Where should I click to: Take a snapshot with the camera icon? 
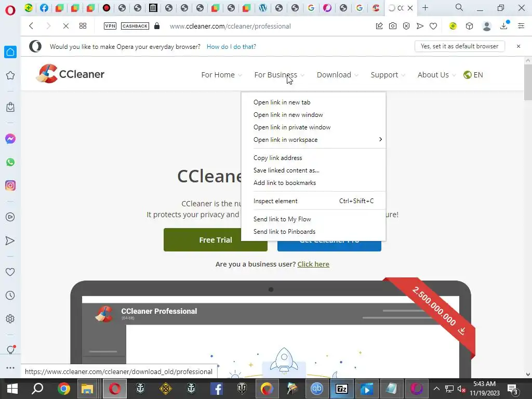(x=393, y=26)
